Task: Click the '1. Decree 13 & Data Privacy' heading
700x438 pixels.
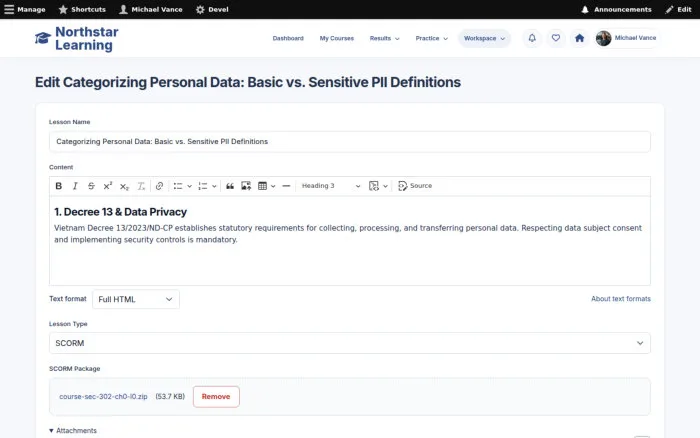Action: coord(121,212)
